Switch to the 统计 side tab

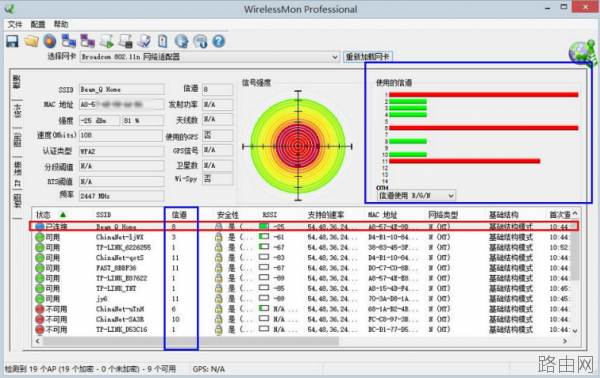17,110
